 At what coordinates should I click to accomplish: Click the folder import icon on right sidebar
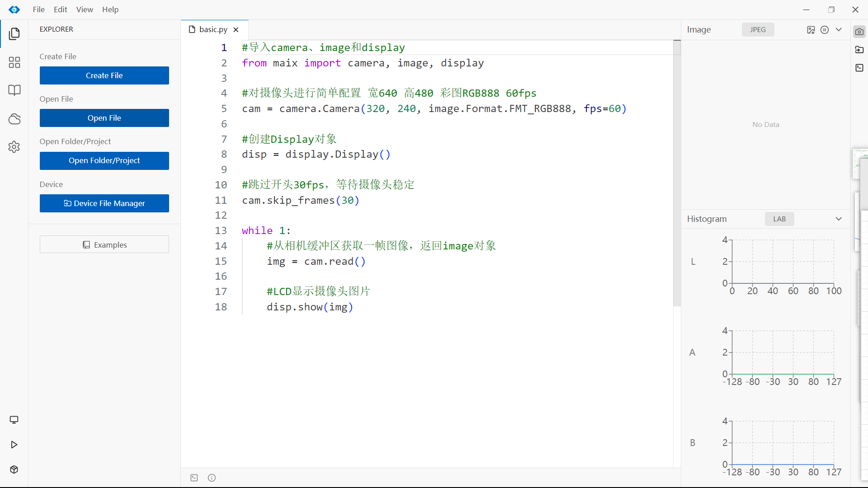point(859,50)
